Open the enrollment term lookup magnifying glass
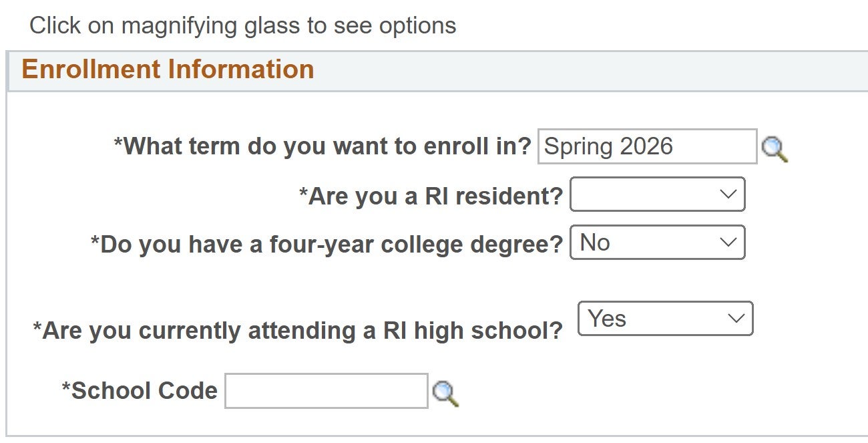This screenshot has height=443, width=868. pos(775,149)
